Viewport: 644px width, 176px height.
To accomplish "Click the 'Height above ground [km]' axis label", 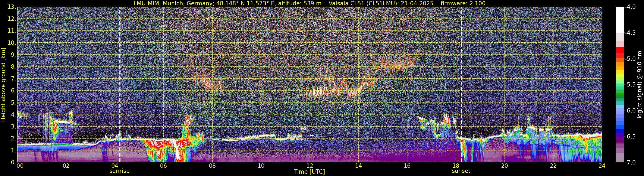I will 3,85.
